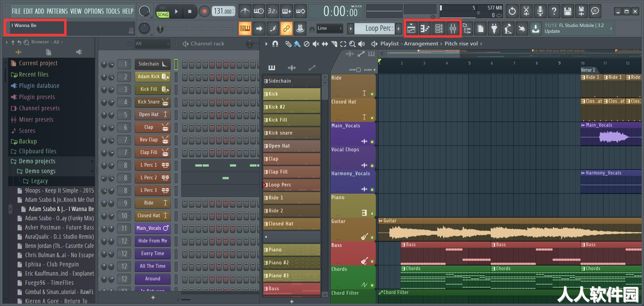The image size is (644, 306).
Task: Open Plugin database in browser
Action: pyautogui.click(x=39, y=86)
